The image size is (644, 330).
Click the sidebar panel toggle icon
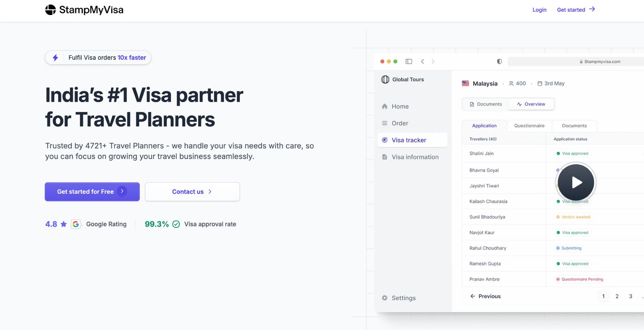click(409, 62)
